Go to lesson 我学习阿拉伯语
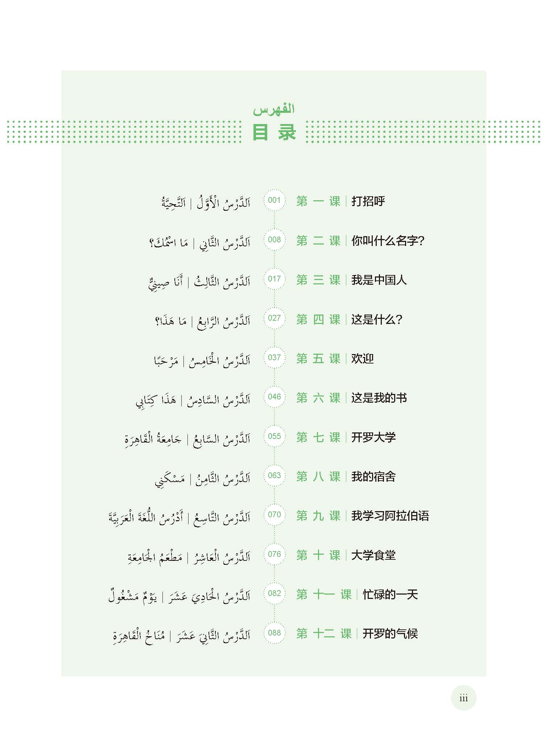The height and width of the screenshot is (756, 541). tap(390, 515)
